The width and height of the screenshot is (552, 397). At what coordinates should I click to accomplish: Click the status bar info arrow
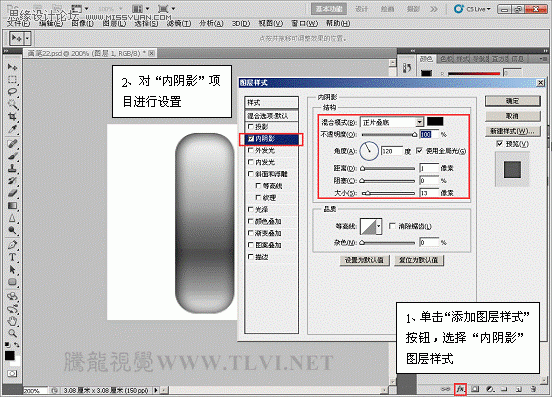156,390
